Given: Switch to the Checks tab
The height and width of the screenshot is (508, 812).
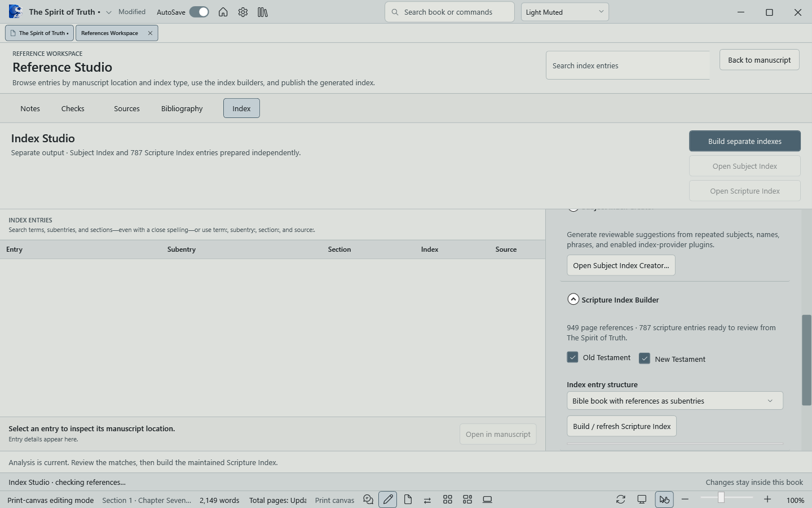Looking at the screenshot, I should click(x=73, y=108).
